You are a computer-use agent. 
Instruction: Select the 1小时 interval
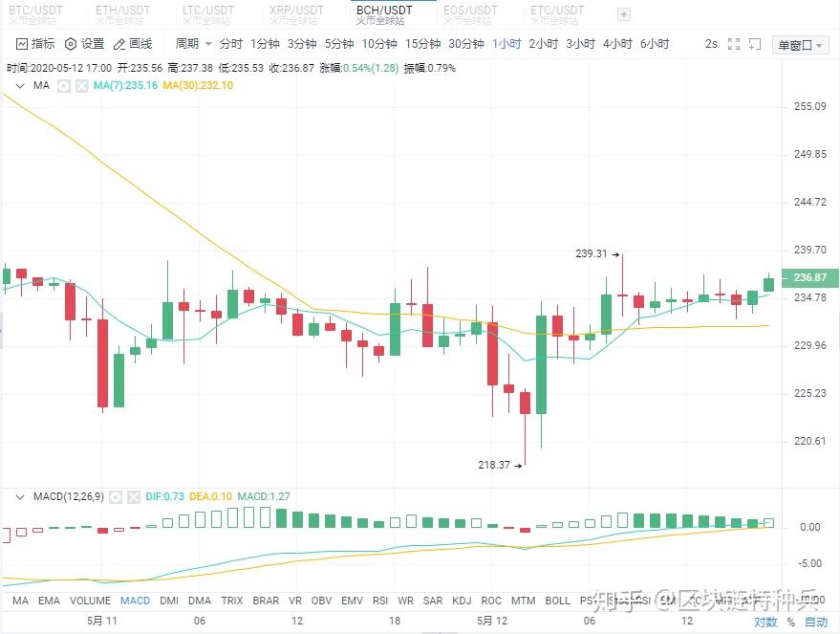coord(506,44)
